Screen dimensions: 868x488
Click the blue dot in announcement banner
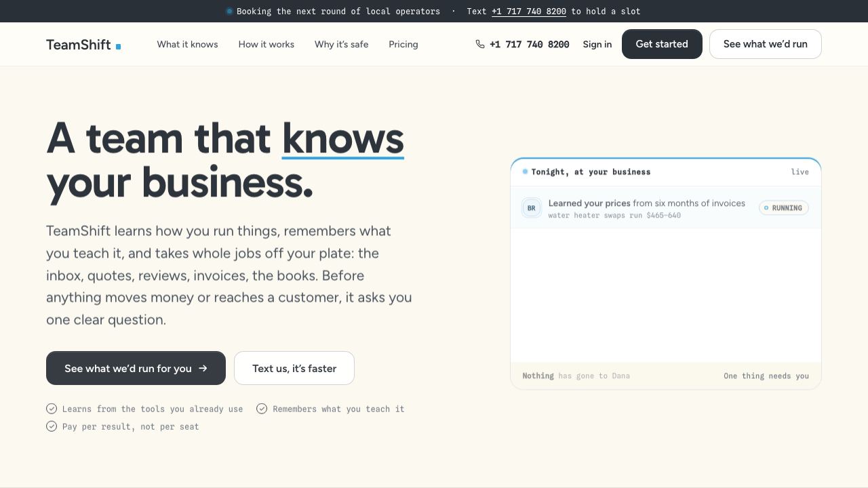coord(229,12)
